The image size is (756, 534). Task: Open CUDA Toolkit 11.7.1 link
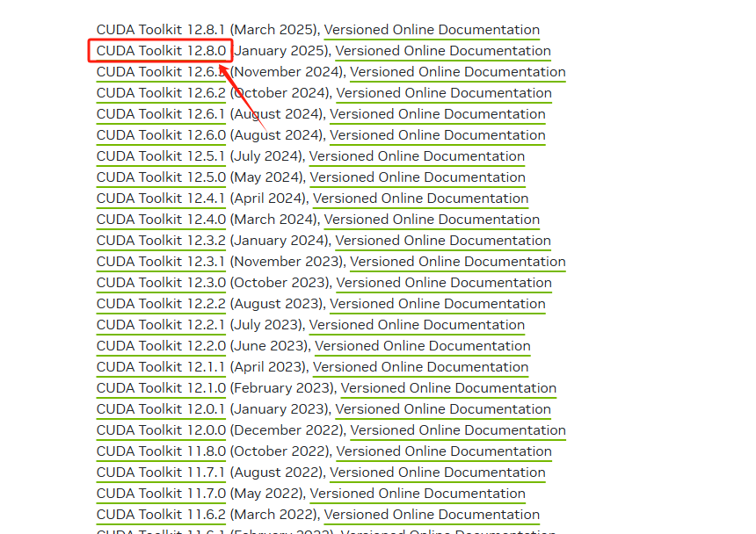click(161, 473)
